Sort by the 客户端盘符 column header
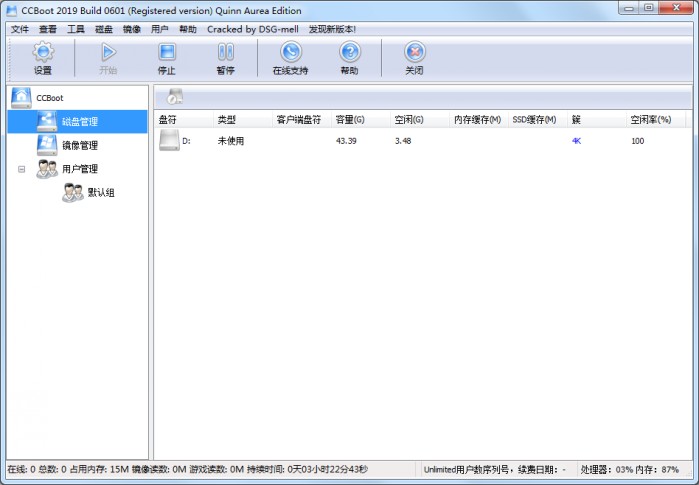The height and width of the screenshot is (485, 699). (302, 119)
